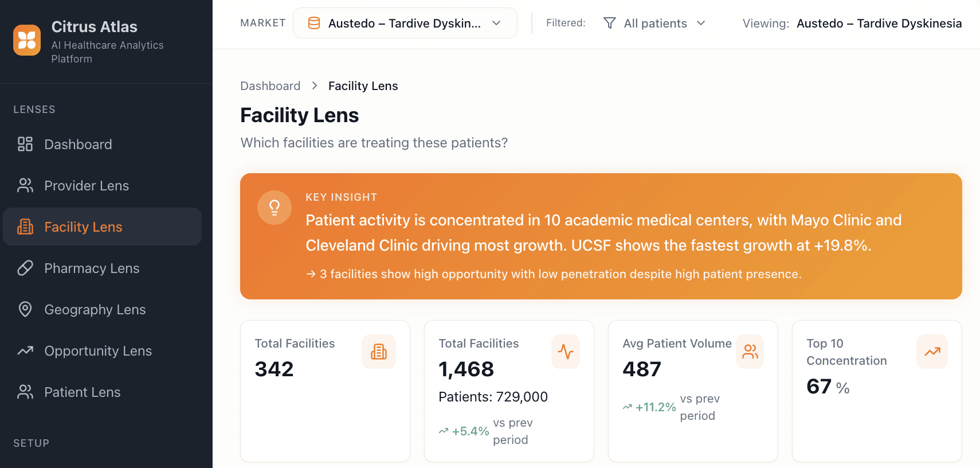This screenshot has width=980, height=468.
Task: Click the trending arrow icon on Top 10 Concentration card
Action: coord(932,352)
